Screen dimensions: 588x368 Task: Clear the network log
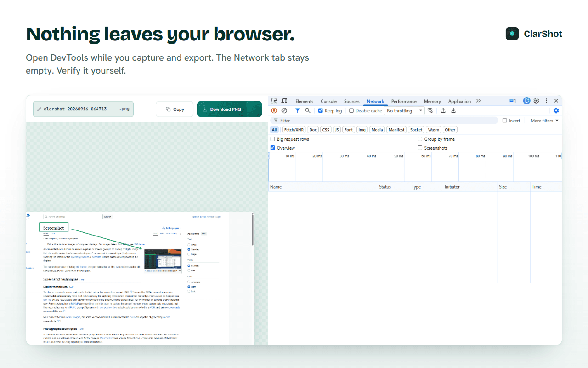click(x=284, y=110)
